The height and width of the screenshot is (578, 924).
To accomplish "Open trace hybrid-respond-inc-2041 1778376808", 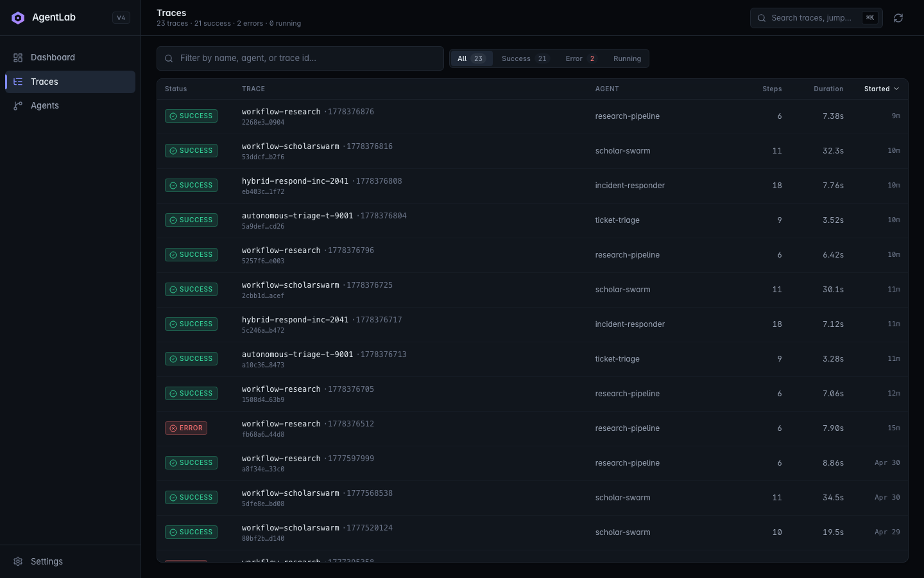I will coord(322,181).
